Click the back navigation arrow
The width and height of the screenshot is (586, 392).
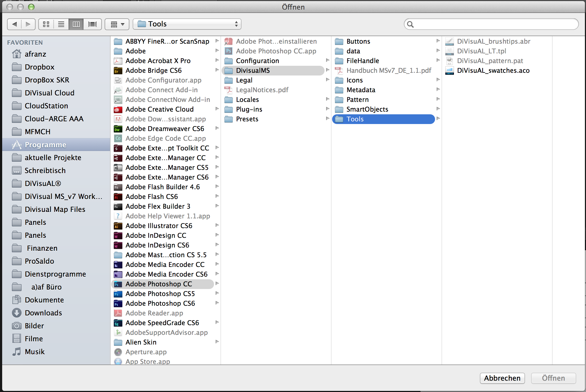(x=15, y=24)
